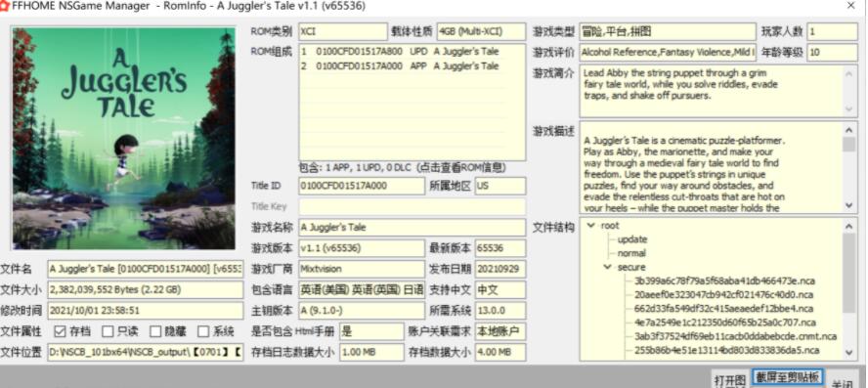Click the 游戏名称 field
This screenshot has height=388, width=868.
click(412, 227)
